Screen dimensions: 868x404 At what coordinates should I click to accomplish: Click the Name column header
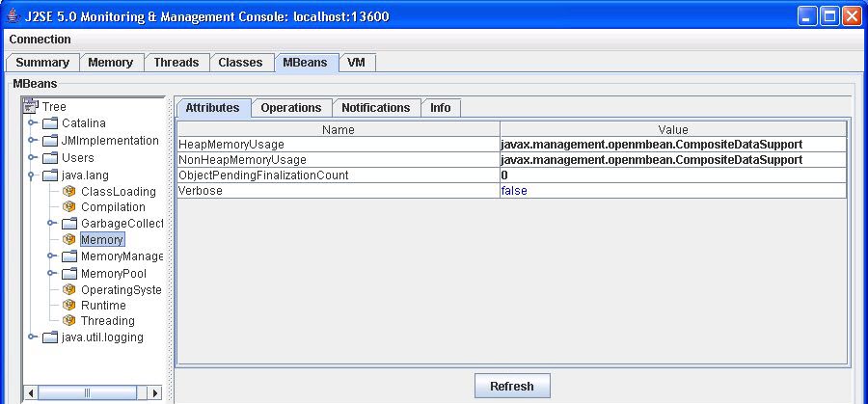click(x=339, y=129)
